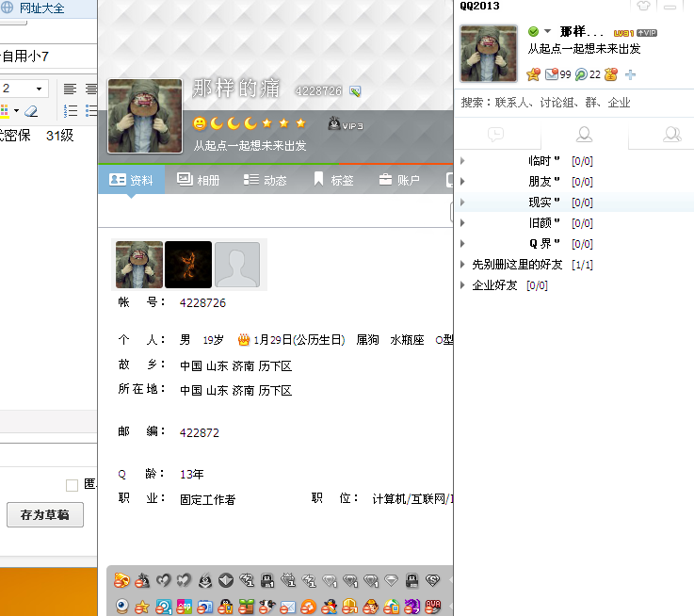Click the orange circular arrows icon

[x=309, y=607]
